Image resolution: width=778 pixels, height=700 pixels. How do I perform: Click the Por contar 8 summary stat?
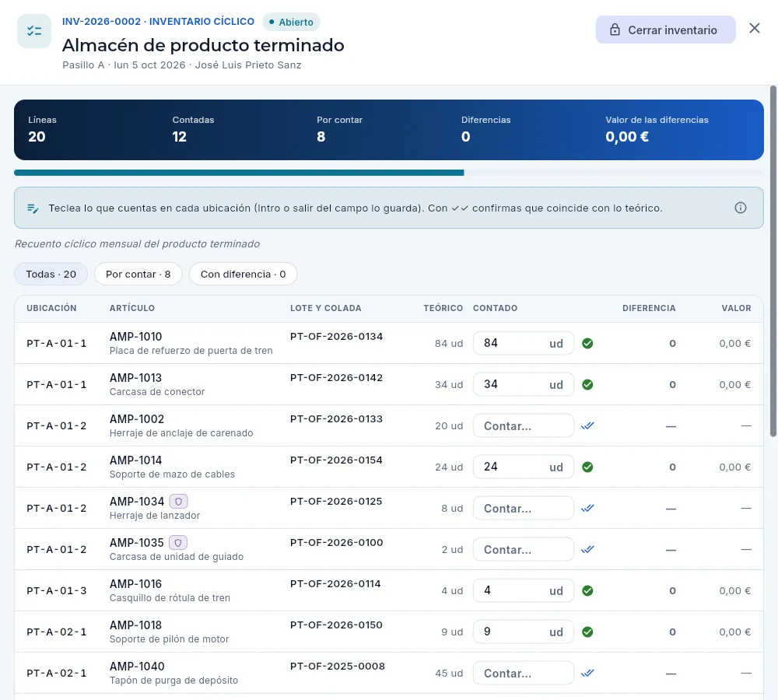click(339, 129)
